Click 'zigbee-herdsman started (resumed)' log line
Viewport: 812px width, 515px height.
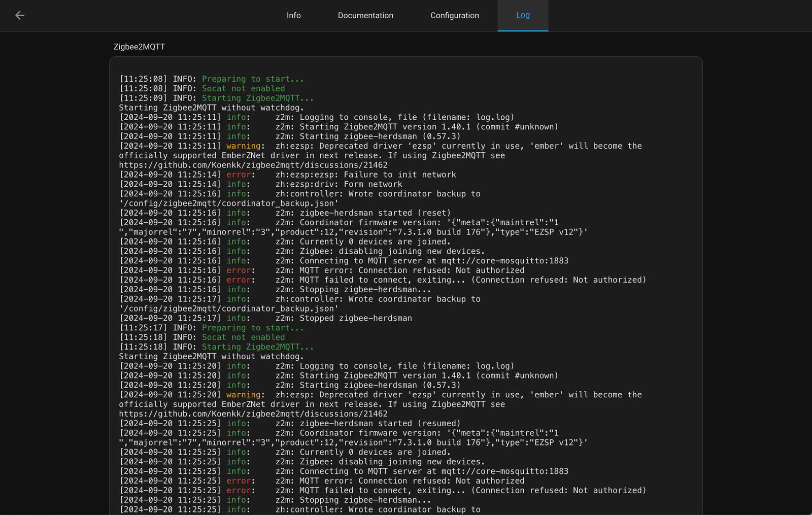point(380,424)
